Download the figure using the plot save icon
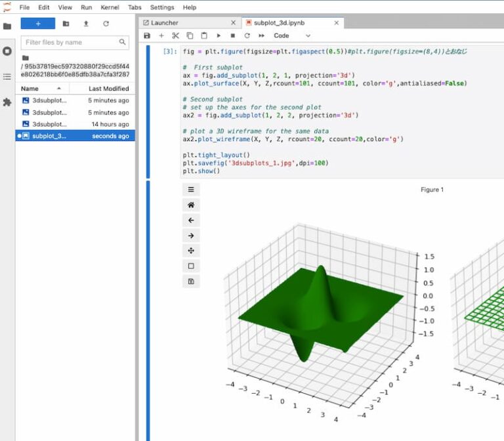This screenshot has width=504, height=441. [191, 281]
